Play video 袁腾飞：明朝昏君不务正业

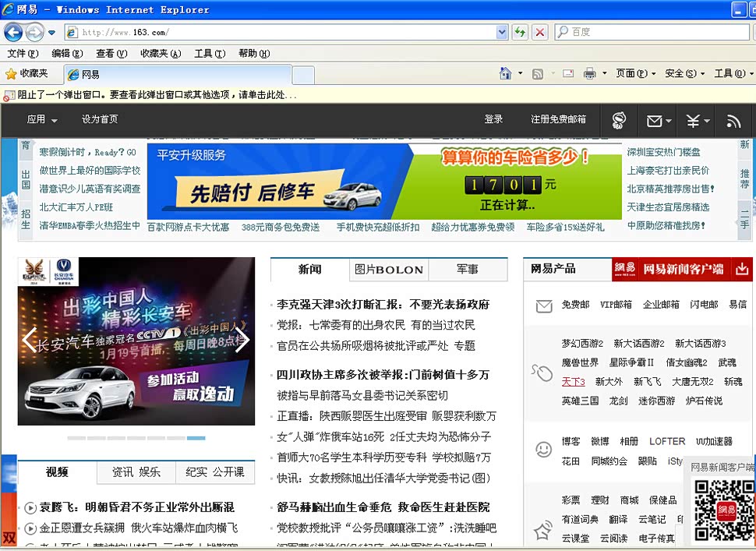click(136, 507)
